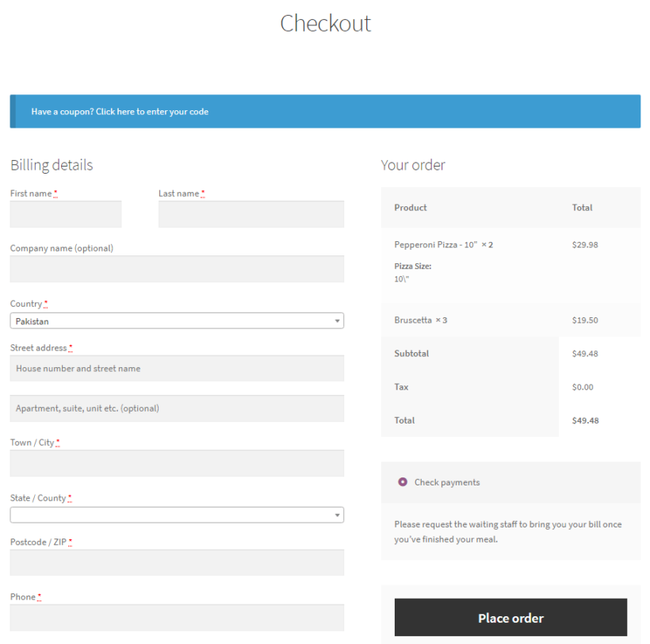Click into the First name field
This screenshot has height=644, width=650.
65,214
